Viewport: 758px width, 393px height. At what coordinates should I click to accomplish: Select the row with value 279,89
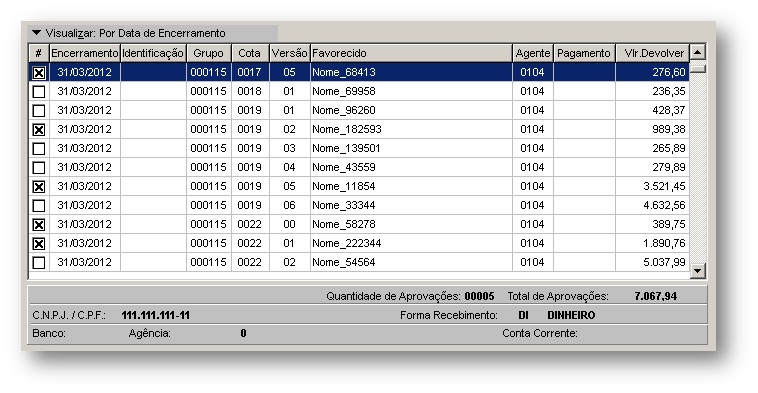(359, 167)
